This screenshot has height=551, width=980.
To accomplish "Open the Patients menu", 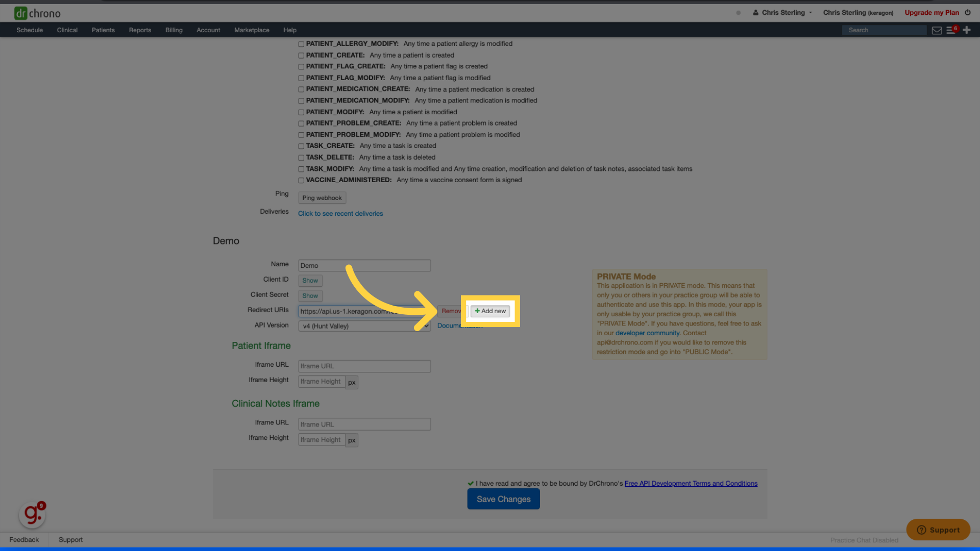I will 103,30.
